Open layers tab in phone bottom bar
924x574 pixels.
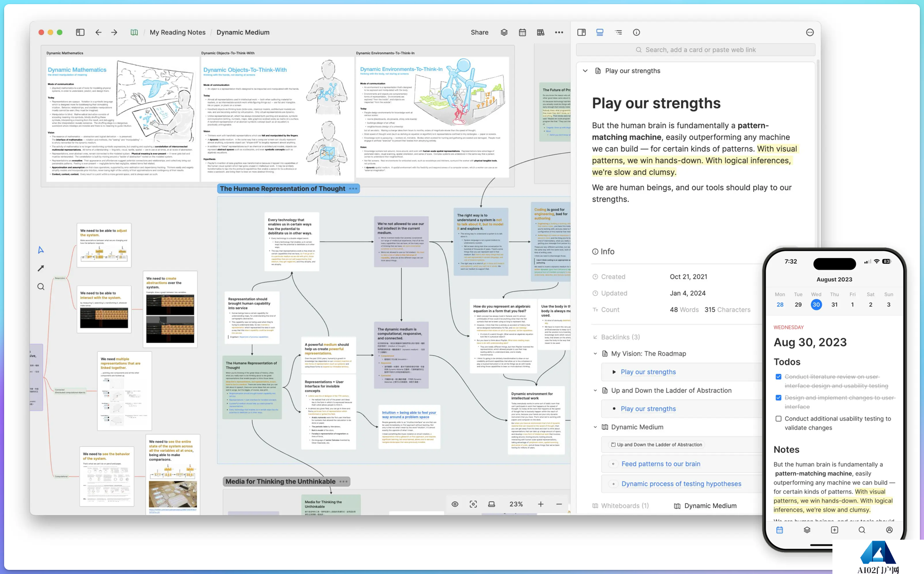(807, 530)
